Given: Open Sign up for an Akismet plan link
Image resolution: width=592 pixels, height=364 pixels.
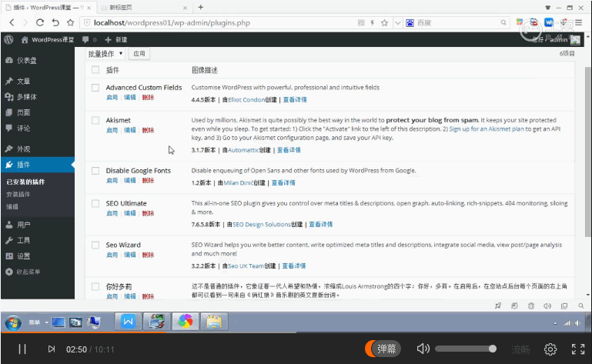Looking at the screenshot, I should [x=487, y=129].
